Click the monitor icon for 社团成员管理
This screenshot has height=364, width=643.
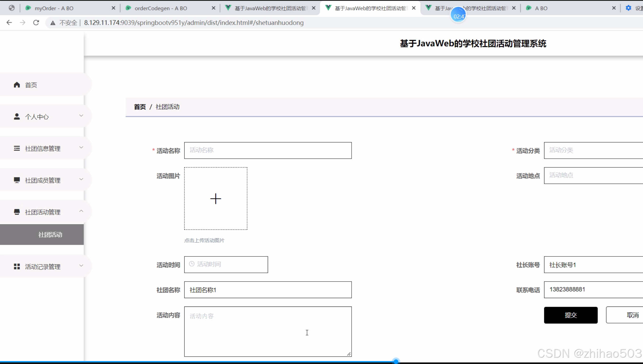click(17, 180)
